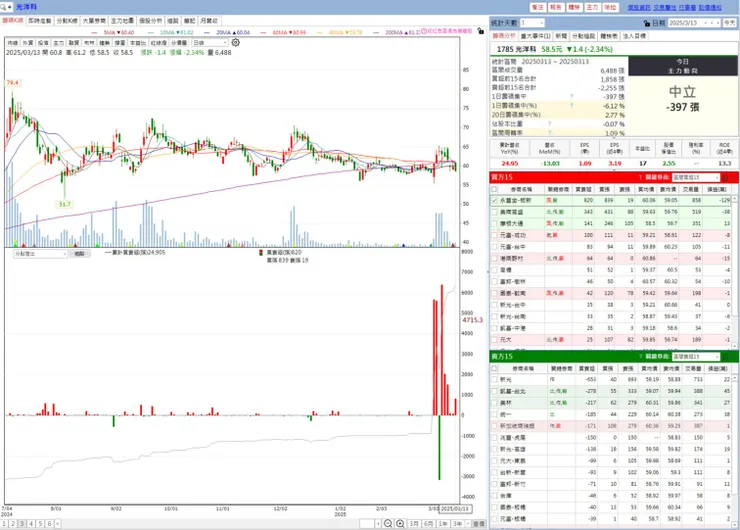Viewport: 740px width, 530px height.
Task: Click help icon next to 1日籌碼集中(%) row
Action: [571, 105]
